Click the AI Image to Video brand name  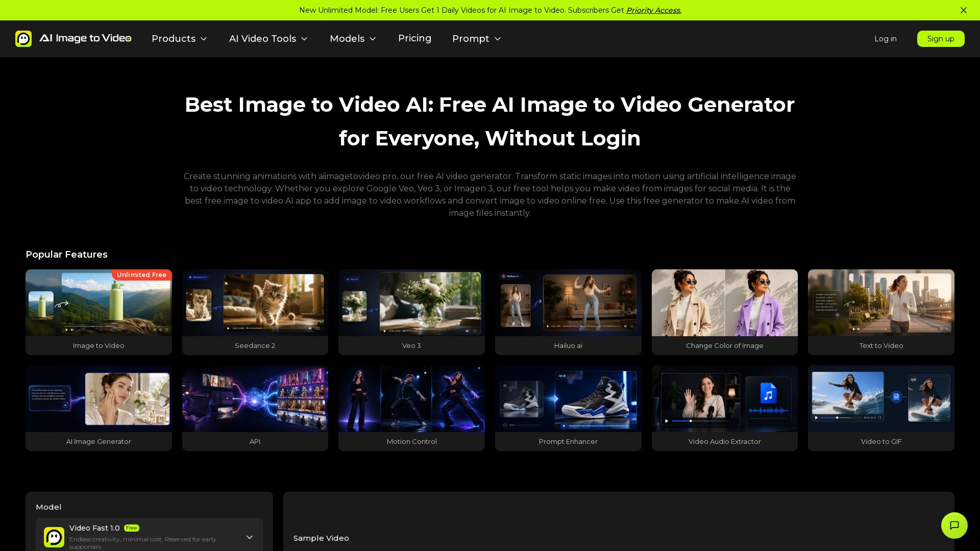85,38
